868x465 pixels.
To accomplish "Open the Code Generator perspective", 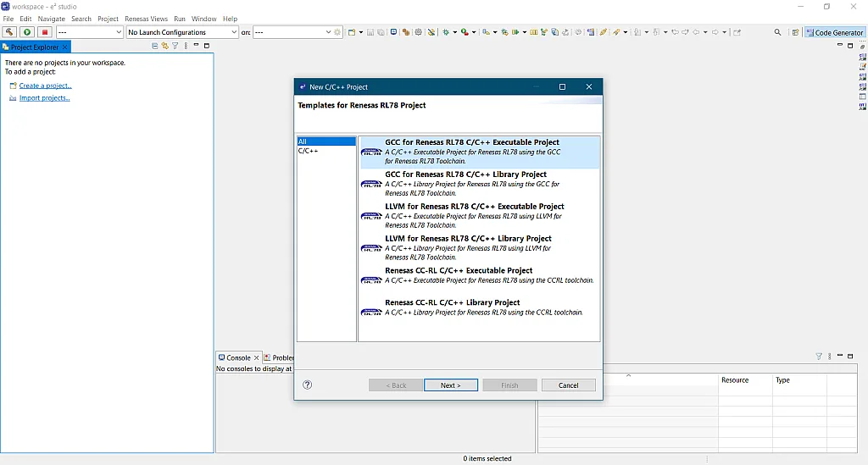I will (x=834, y=32).
